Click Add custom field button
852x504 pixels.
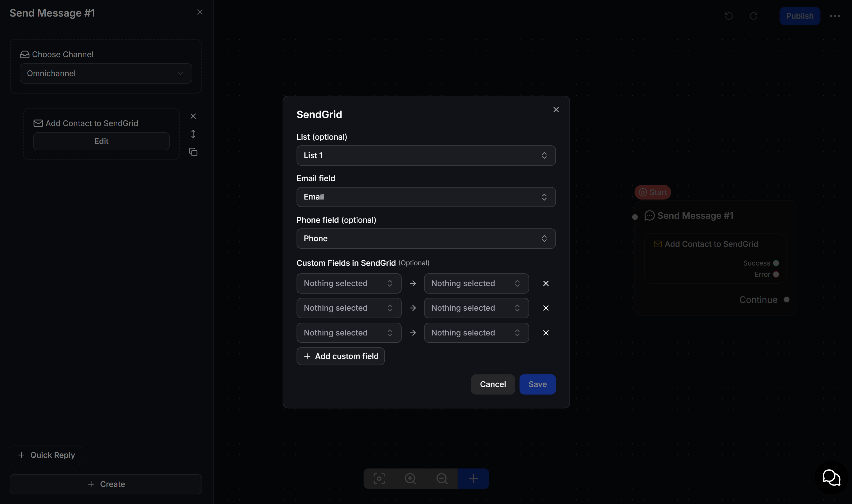[x=341, y=356]
